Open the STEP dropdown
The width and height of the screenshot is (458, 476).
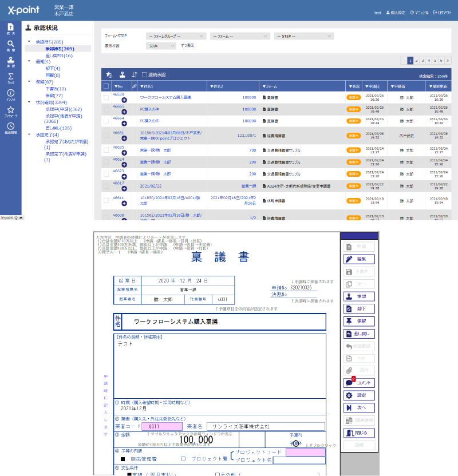pyautogui.click(x=304, y=36)
